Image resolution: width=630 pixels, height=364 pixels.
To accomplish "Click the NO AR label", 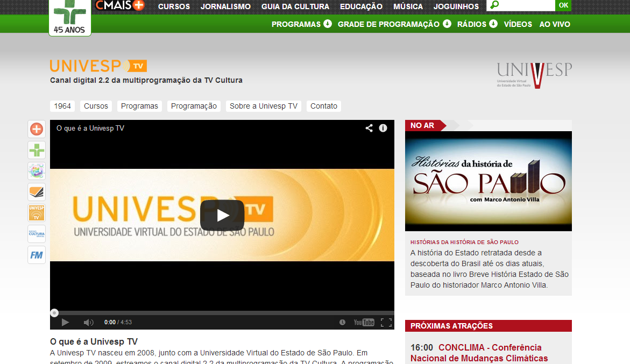I will 422,125.
